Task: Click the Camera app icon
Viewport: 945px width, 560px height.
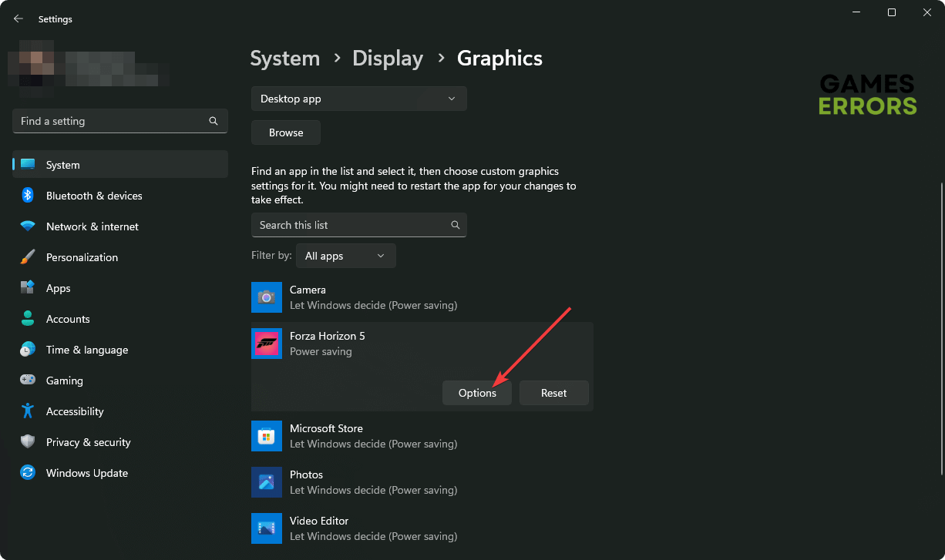Action: [x=267, y=297]
